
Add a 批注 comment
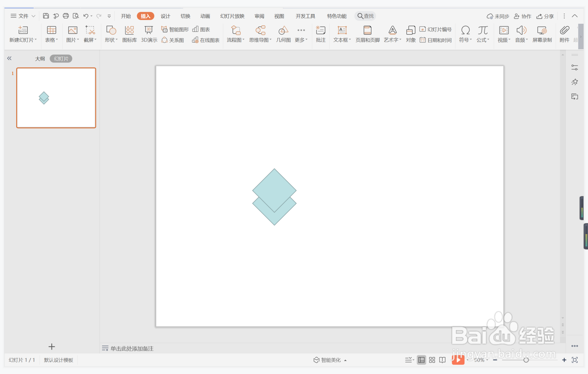(321, 34)
